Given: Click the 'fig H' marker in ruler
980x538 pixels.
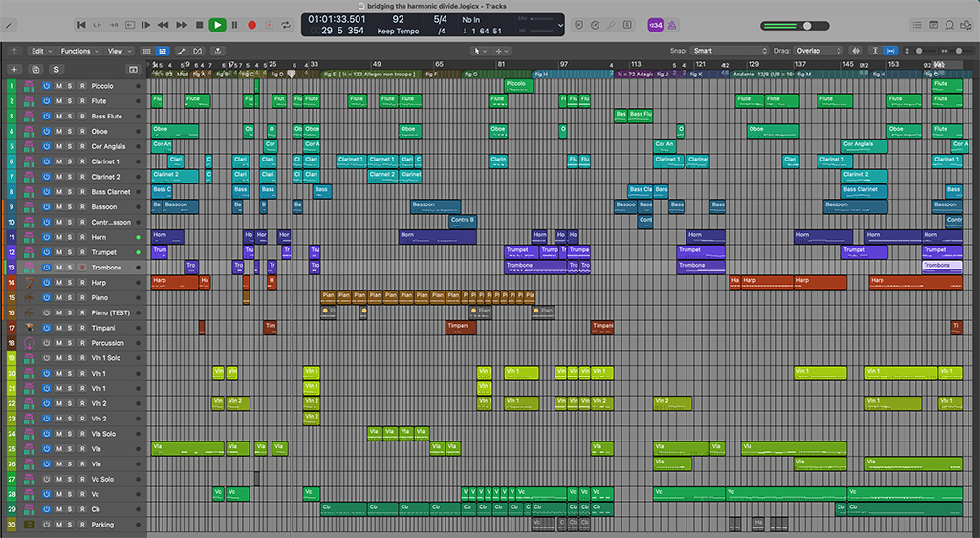Looking at the screenshot, I should pos(572,74).
